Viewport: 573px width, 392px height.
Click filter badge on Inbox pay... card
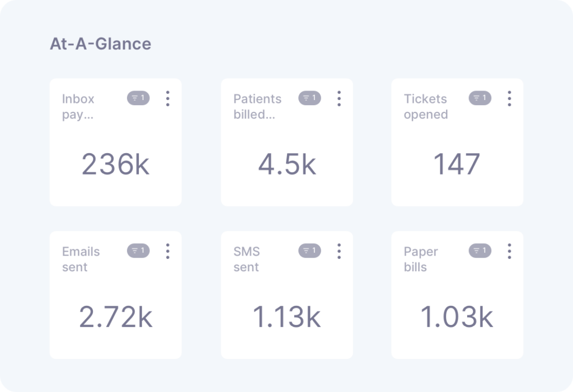tap(138, 98)
